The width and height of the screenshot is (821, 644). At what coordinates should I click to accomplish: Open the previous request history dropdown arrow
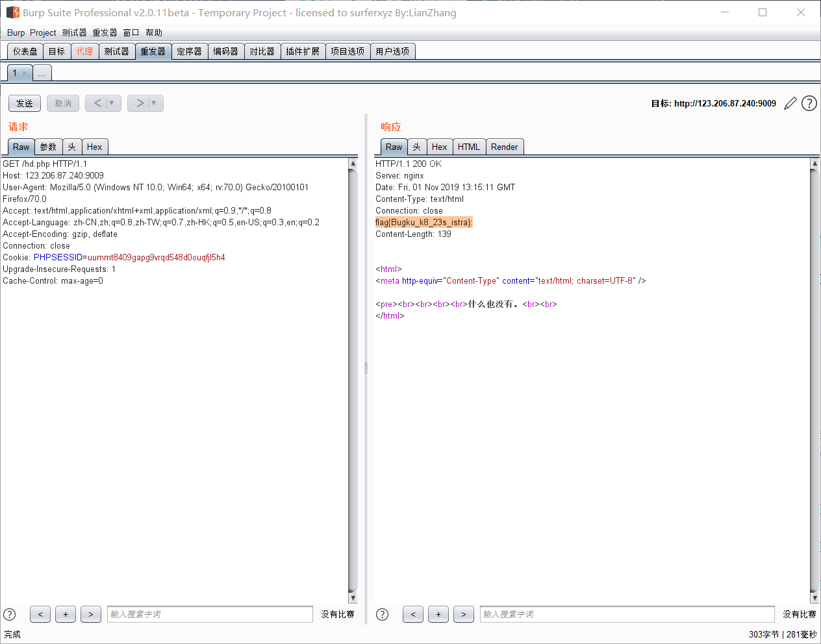coord(112,103)
